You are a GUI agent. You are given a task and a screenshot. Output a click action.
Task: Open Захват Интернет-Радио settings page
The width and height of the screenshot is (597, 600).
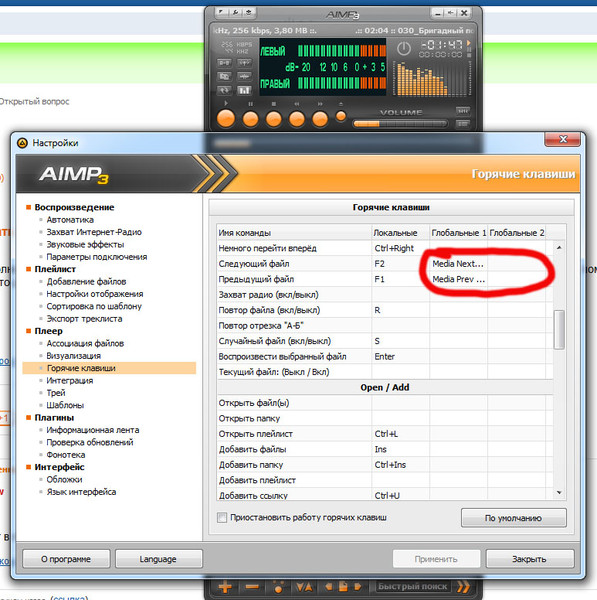pyautogui.click(x=94, y=232)
